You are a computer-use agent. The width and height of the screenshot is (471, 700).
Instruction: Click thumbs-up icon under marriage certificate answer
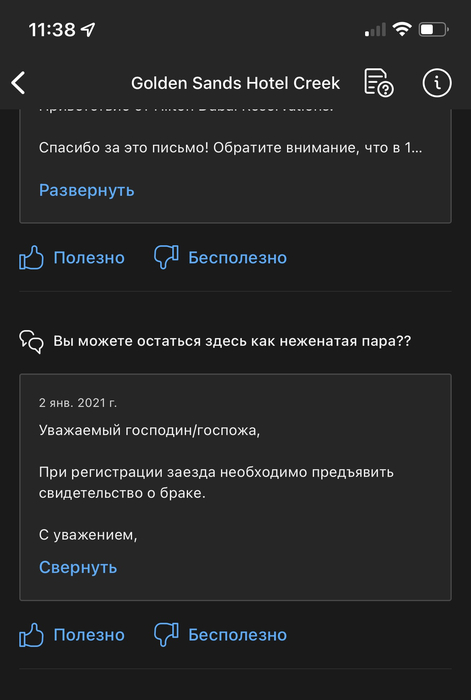point(31,635)
